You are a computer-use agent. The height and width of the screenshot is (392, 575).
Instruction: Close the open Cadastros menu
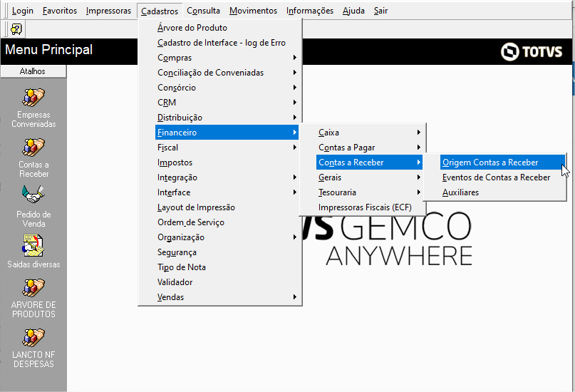click(160, 11)
